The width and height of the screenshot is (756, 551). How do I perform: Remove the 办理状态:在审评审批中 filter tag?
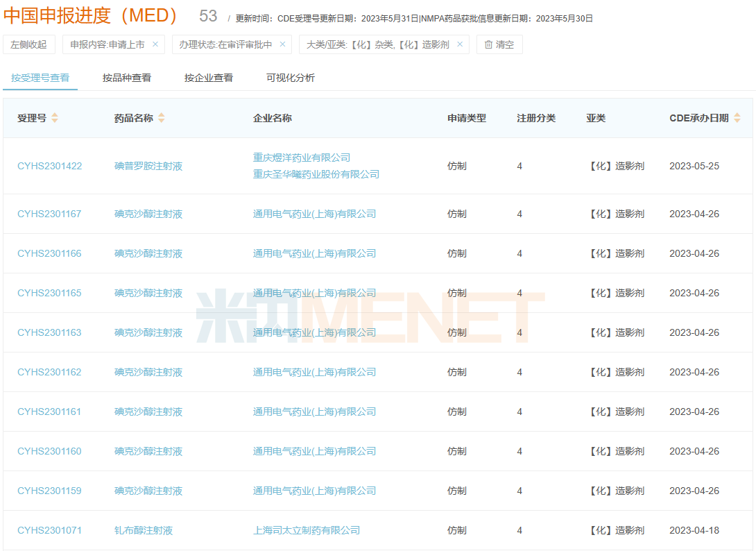click(x=282, y=44)
